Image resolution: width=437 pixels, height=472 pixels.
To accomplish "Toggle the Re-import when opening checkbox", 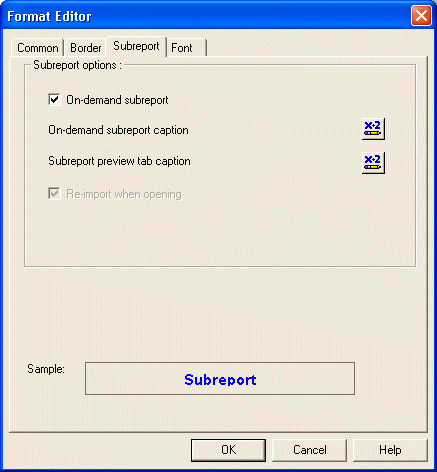I will tap(54, 194).
